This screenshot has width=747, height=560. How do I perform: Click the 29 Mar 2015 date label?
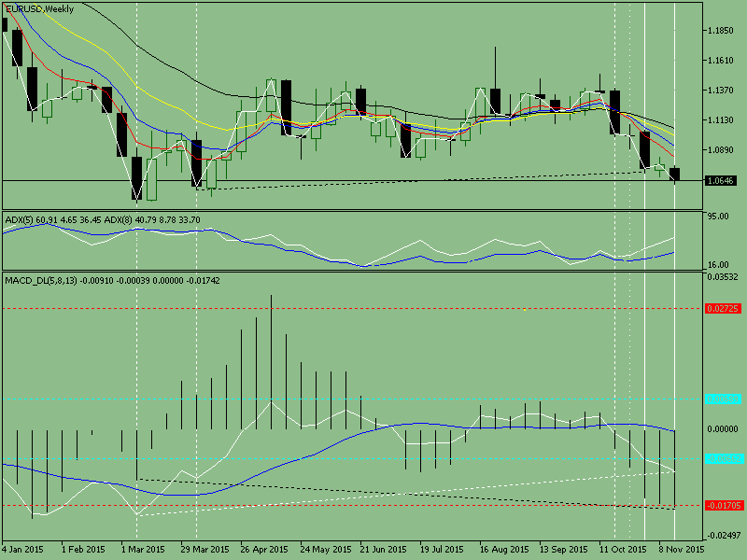coord(204,550)
